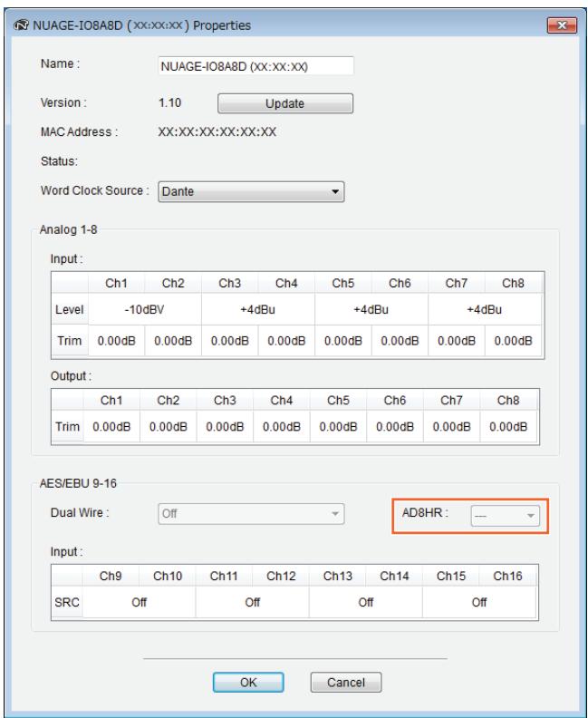Select input Trim cell for Ch2
Screen dimensions: 588x718
point(173,341)
